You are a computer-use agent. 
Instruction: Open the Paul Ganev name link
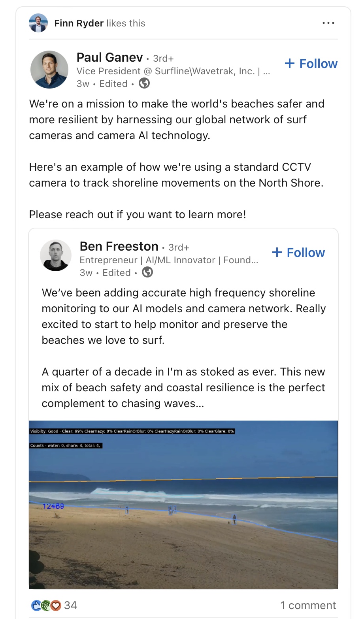pyautogui.click(x=109, y=58)
